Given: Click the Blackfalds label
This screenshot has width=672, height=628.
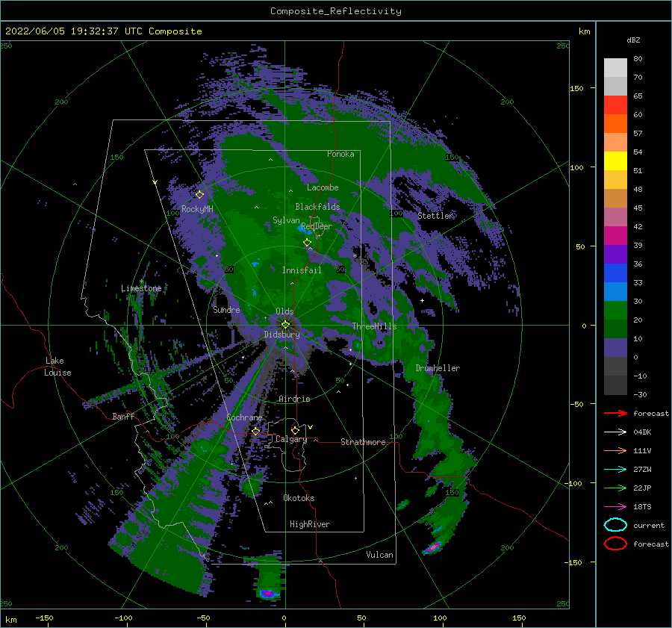Looking at the screenshot, I should pos(317,207).
